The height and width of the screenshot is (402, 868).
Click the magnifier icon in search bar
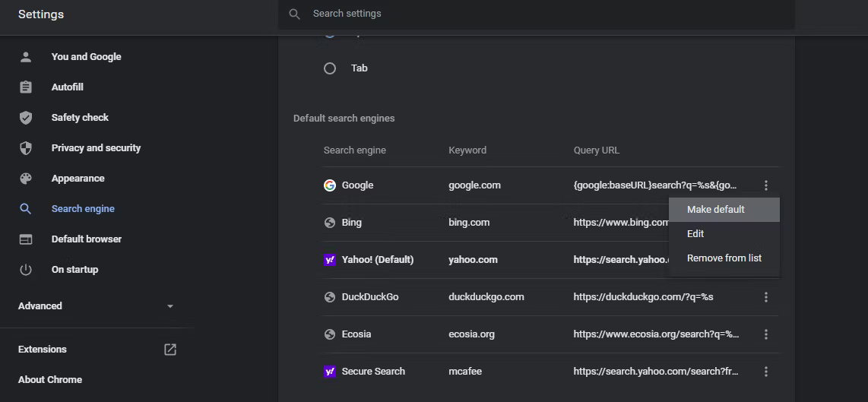(x=295, y=14)
